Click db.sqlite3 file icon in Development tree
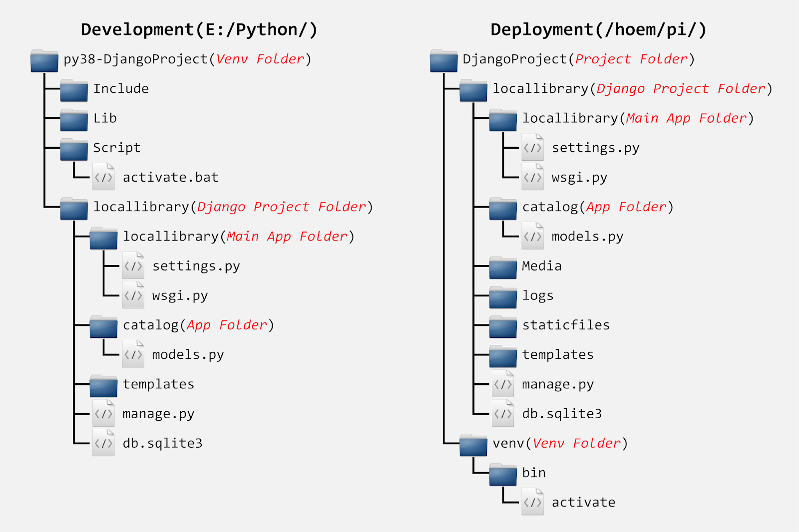Viewport: 799px width, 532px height. (x=104, y=443)
